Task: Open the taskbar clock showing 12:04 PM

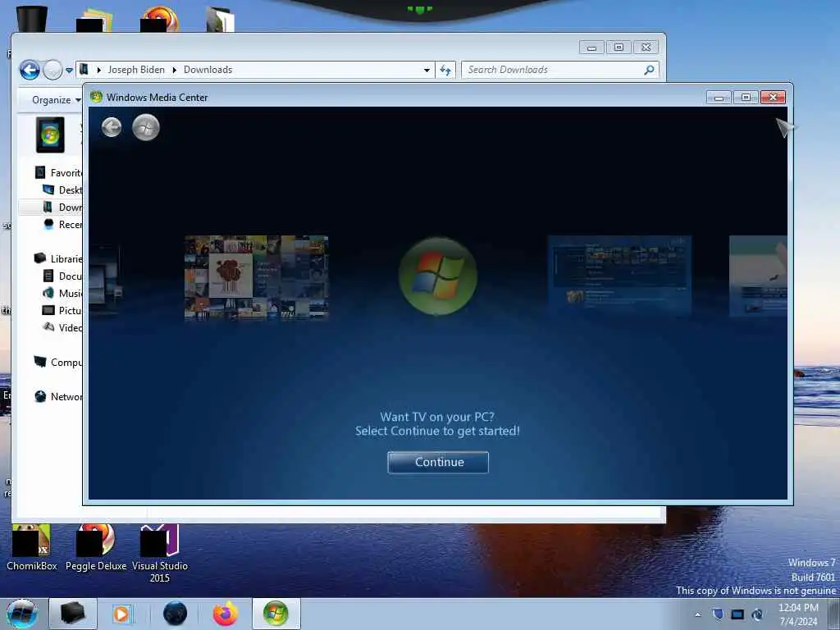Action: coord(798,614)
